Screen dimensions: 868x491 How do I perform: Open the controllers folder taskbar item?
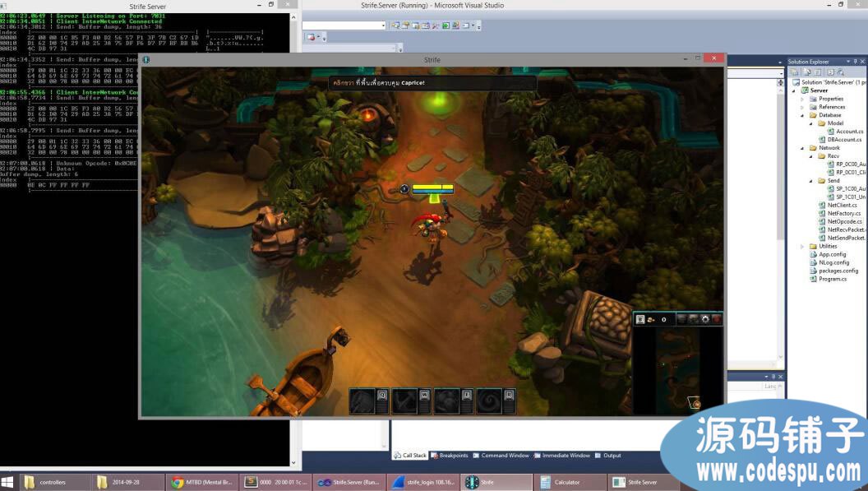(x=55, y=482)
